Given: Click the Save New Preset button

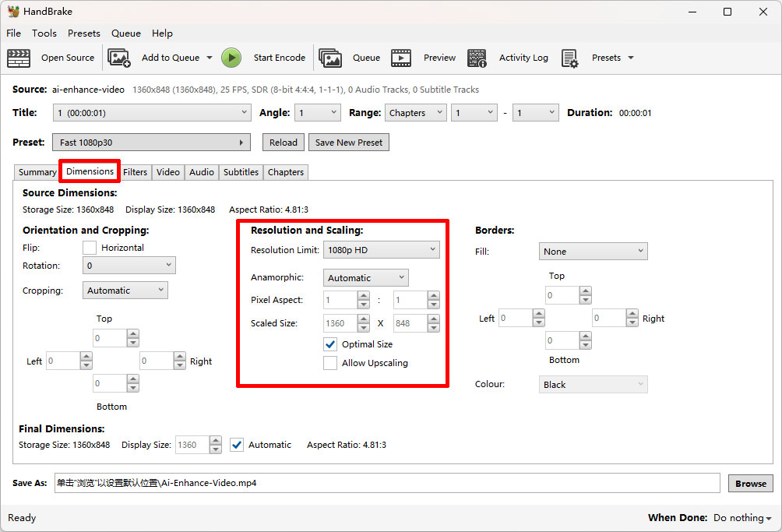Looking at the screenshot, I should click(x=348, y=142).
